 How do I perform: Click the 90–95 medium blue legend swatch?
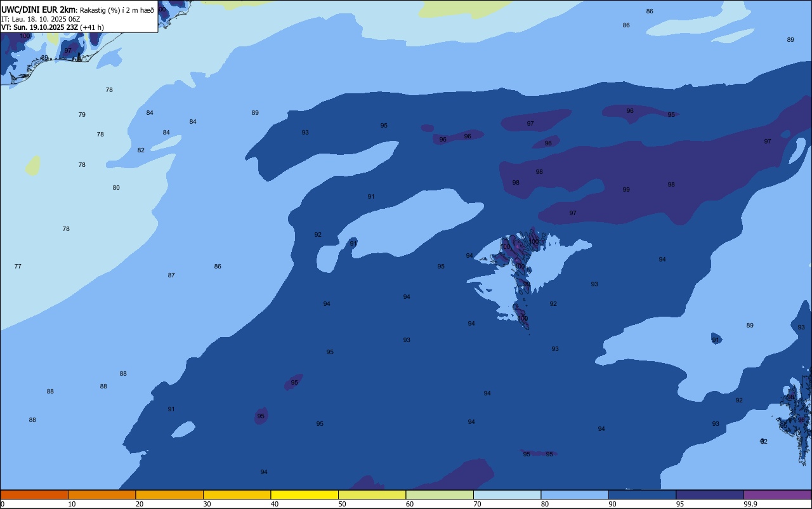(642, 494)
